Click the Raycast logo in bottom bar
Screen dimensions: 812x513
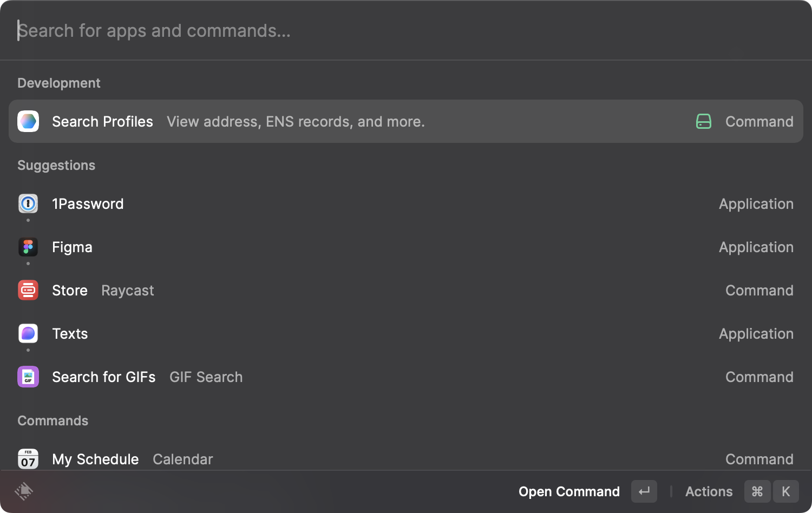tap(24, 491)
